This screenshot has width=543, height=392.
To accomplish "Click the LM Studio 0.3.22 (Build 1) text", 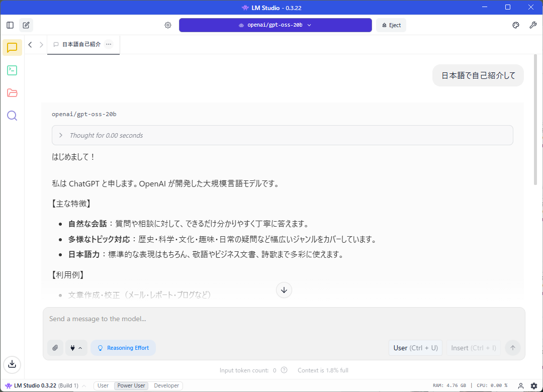I will (46, 385).
